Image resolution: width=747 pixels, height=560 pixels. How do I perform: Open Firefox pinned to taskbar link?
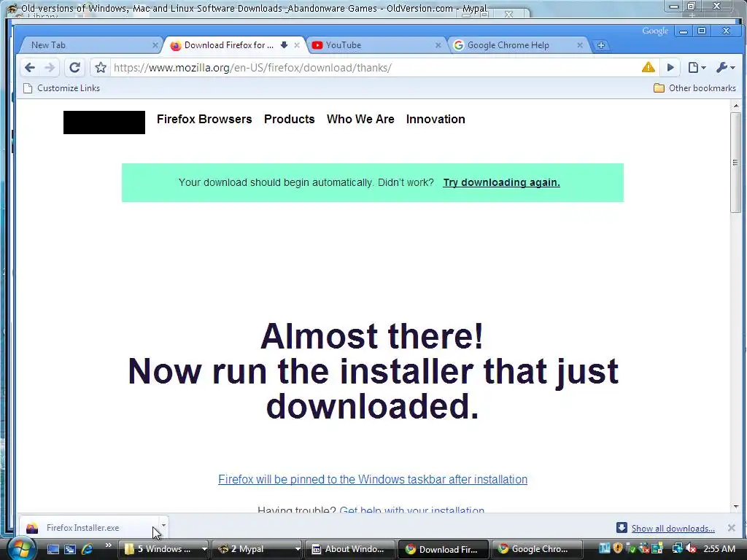373,479
